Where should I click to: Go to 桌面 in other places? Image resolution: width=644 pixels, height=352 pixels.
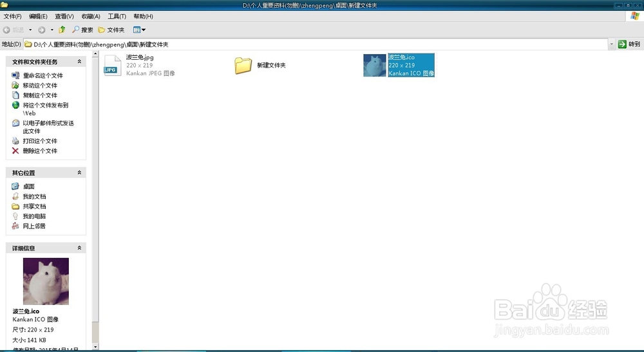(x=29, y=186)
